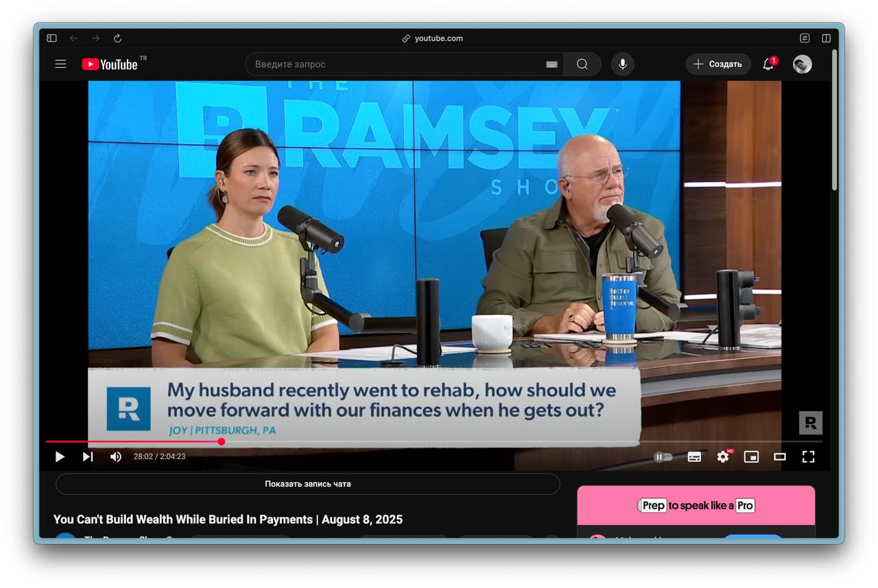Open the browser split view
Image resolution: width=878 pixels, height=588 pixels.
pos(827,38)
